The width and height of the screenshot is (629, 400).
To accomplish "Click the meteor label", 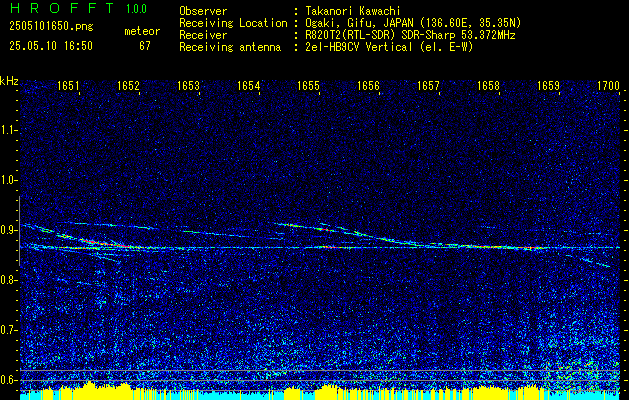I will point(142,31).
